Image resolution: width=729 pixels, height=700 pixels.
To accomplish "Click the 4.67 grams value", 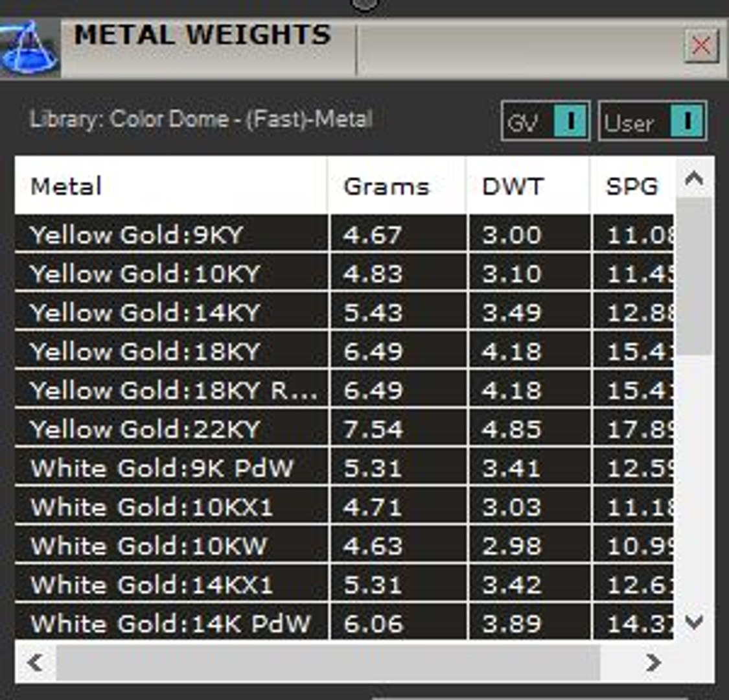I will pos(373,235).
